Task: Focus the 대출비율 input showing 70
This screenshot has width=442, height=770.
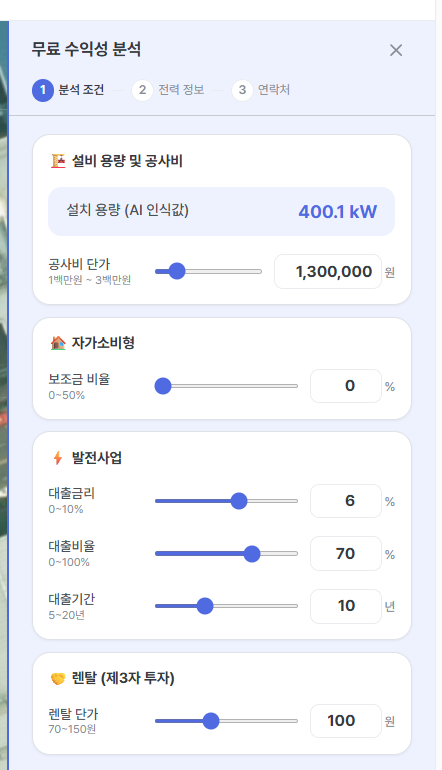Action: (346, 553)
